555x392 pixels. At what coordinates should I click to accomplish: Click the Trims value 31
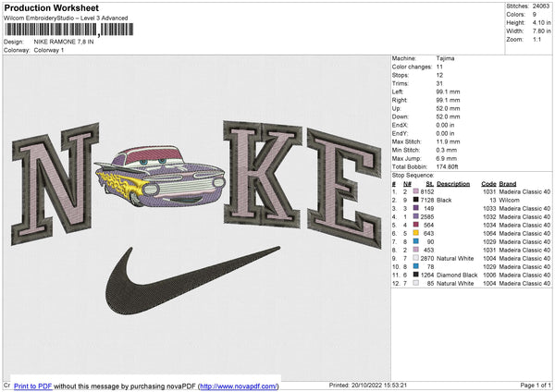tap(439, 83)
